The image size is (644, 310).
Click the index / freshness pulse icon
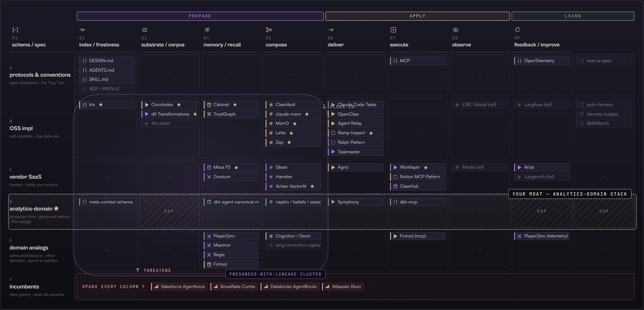coord(83,30)
